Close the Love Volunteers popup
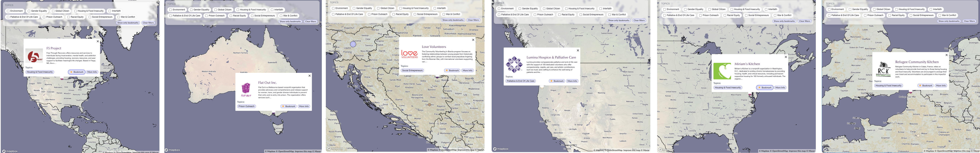Image resolution: width=980 pixels, height=153 pixels. pos(473,40)
